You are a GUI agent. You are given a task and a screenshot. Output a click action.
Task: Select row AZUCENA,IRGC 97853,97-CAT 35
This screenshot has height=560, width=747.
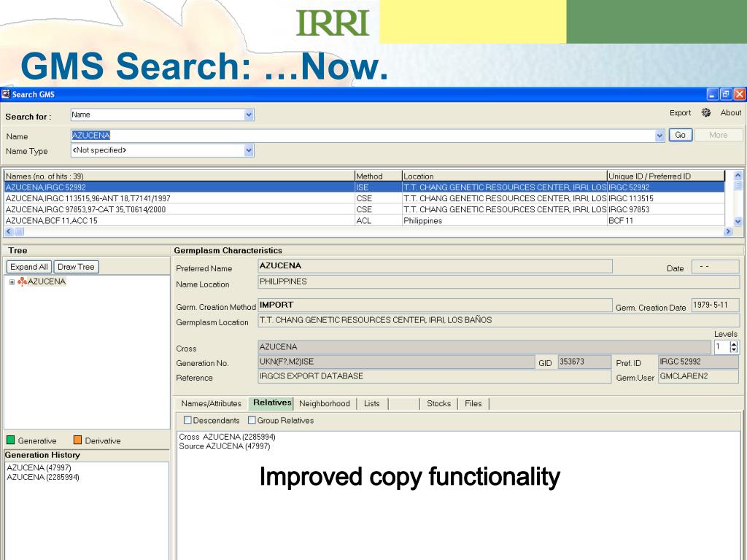(x=365, y=209)
